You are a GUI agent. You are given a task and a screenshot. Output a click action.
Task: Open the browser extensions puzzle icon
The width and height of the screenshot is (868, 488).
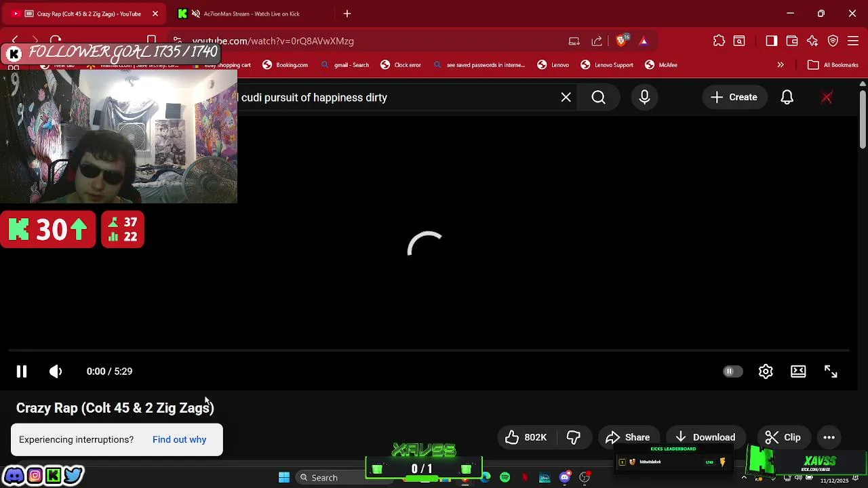click(x=719, y=41)
